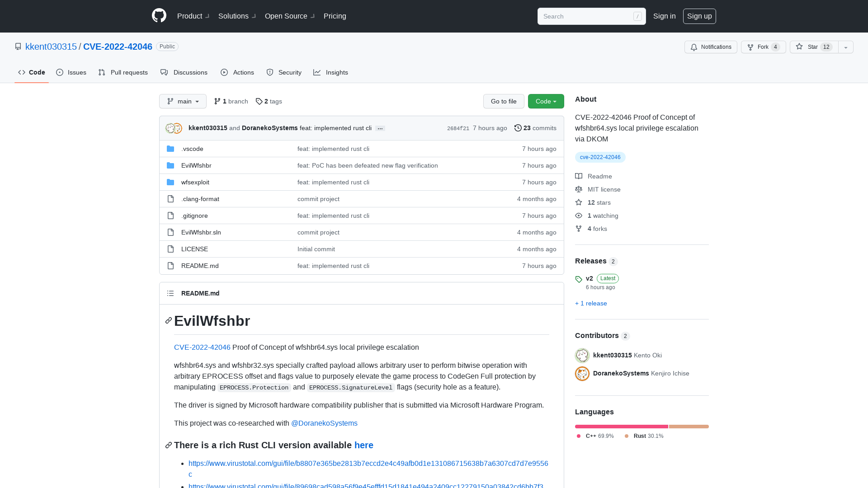The image size is (868, 488).
Task: Click the Readme book icon in About
Action: click(579, 176)
